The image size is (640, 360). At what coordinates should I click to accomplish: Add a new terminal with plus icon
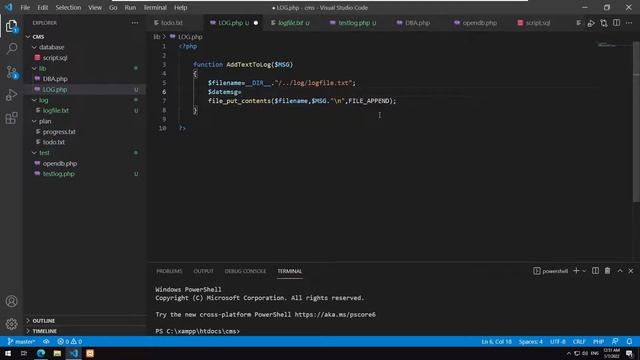(x=576, y=271)
